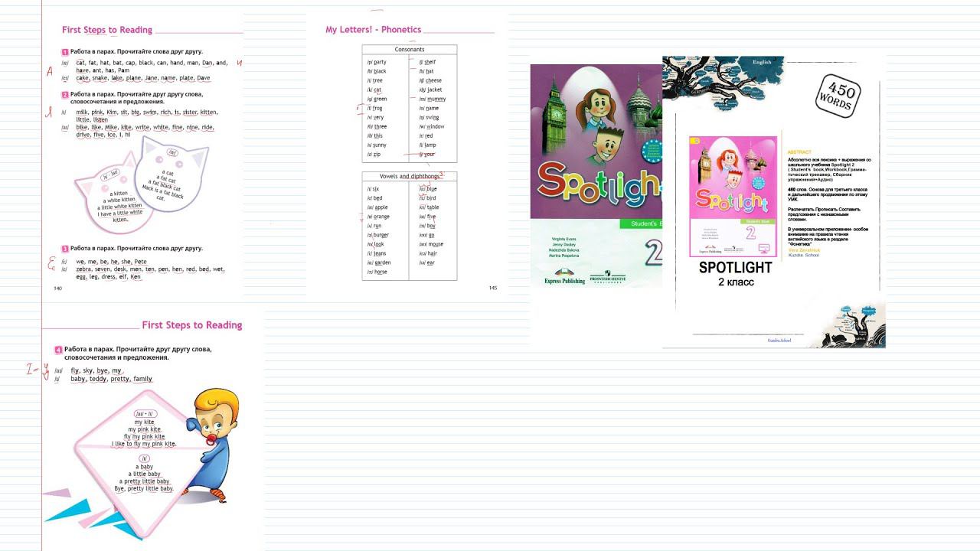Viewport: 980px width, 551px height.
Task: Click the word "blue" in the Vowels table
Action: click(433, 188)
